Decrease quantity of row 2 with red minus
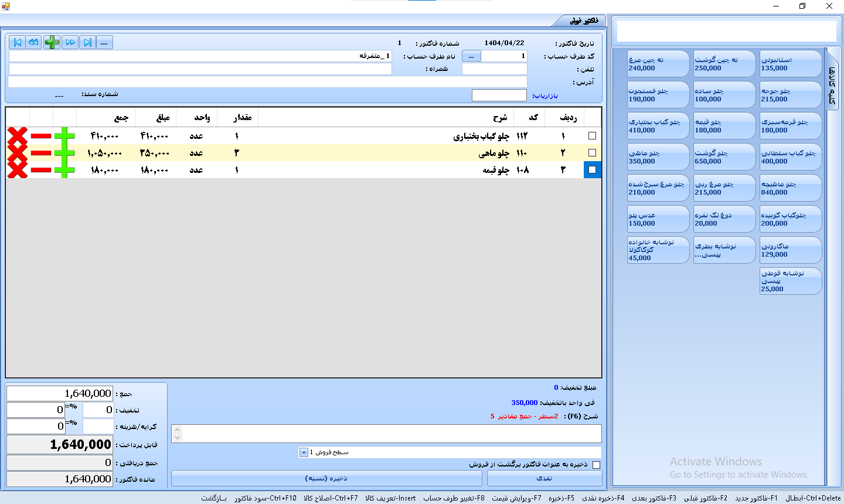This screenshot has width=844, height=504. 41,153
